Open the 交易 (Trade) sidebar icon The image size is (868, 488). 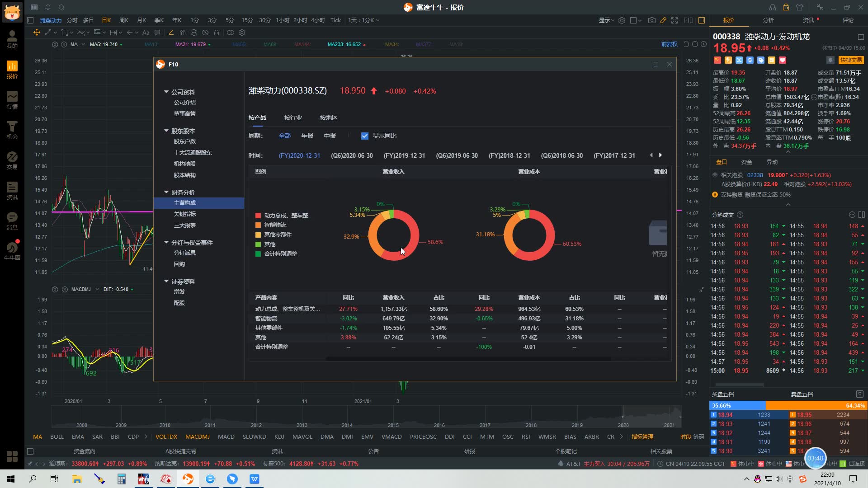[12, 161]
